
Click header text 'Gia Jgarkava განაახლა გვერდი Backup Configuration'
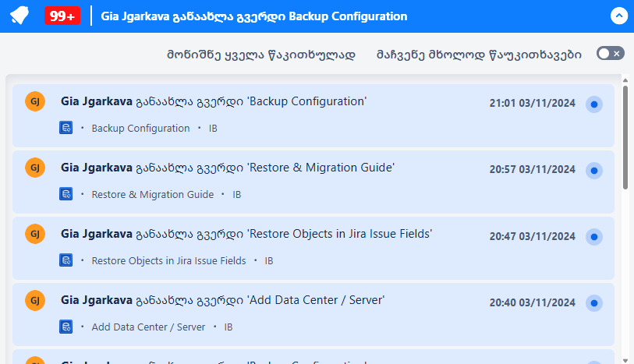point(254,16)
